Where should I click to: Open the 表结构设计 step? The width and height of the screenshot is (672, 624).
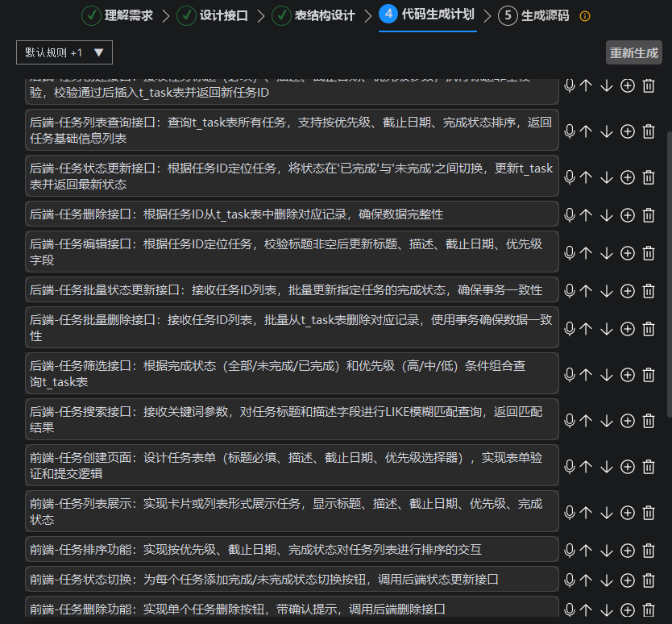pyautogui.click(x=313, y=15)
